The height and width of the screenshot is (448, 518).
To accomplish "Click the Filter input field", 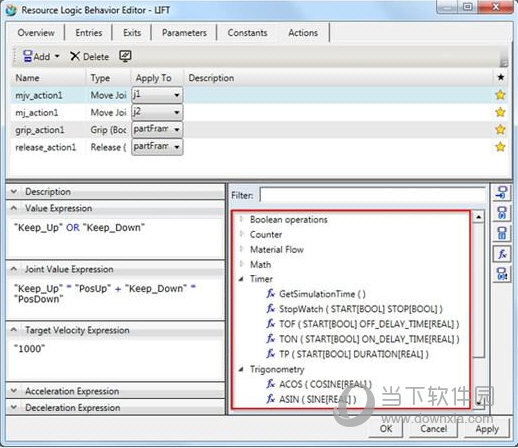I will (372, 195).
